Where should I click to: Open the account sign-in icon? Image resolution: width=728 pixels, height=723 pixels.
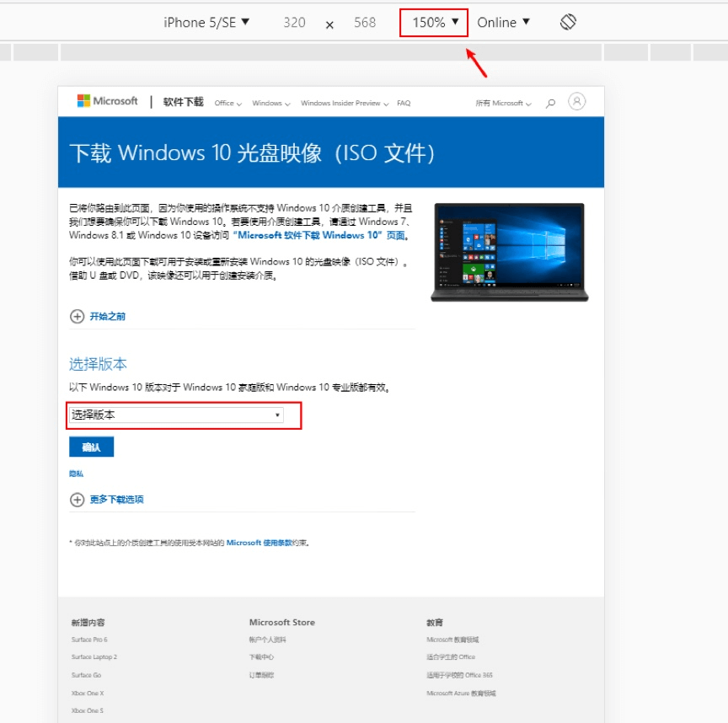pyautogui.click(x=576, y=101)
